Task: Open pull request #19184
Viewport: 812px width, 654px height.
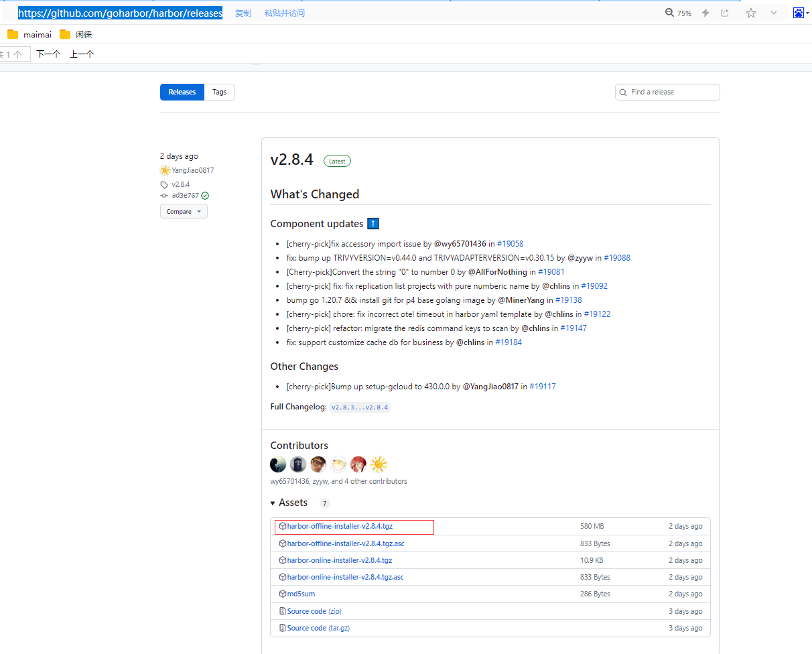Action: [509, 342]
